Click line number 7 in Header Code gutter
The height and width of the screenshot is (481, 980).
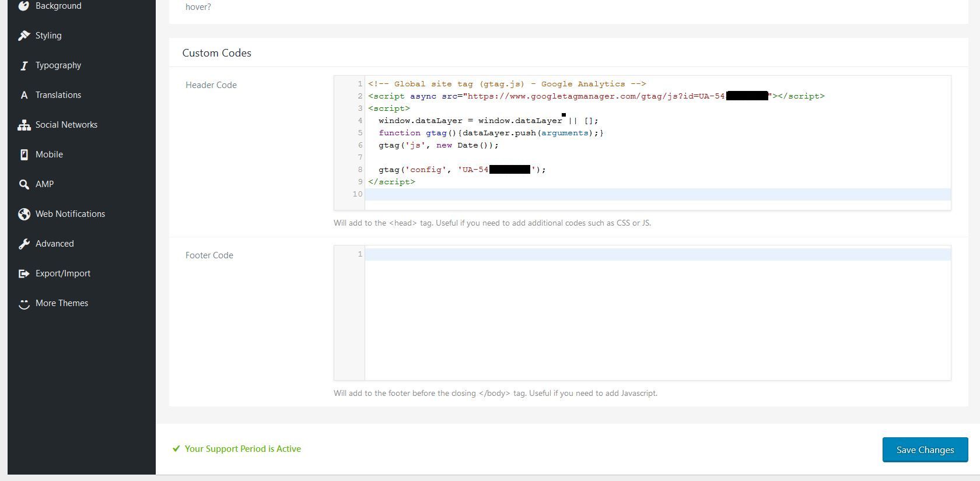tap(360, 157)
